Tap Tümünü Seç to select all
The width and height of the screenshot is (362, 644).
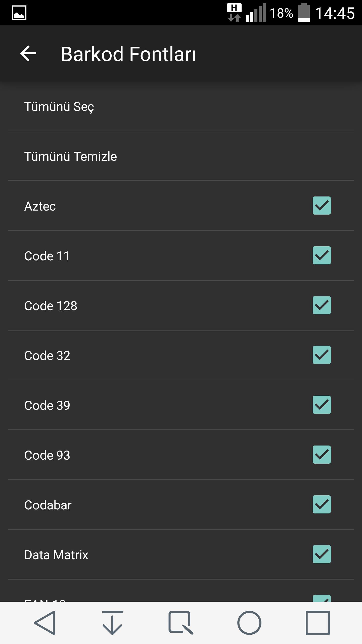pyautogui.click(x=59, y=106)
